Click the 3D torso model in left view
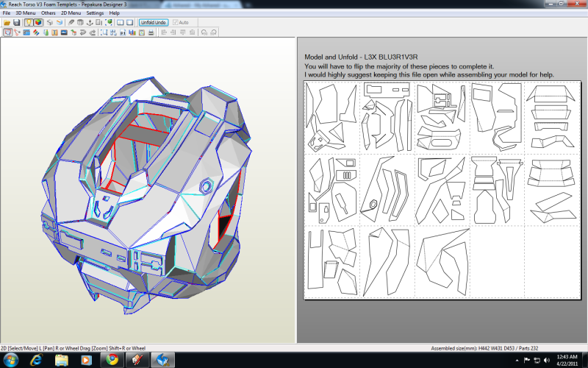This screenshot has height=368, width=588. (146, 195)
